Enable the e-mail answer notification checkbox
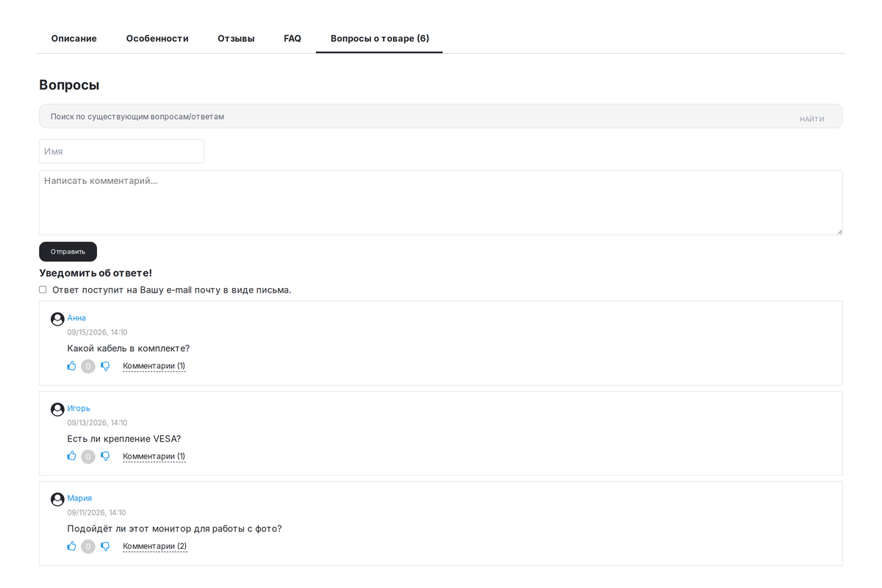This screenshot has height=588, width=882. [43, 290]
